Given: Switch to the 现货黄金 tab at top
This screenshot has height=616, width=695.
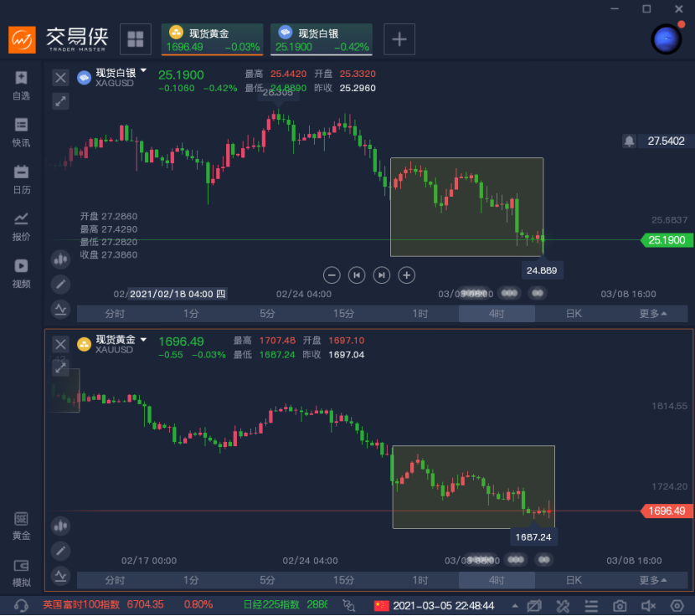Looking at the screenshot, I should click(213, 39).
